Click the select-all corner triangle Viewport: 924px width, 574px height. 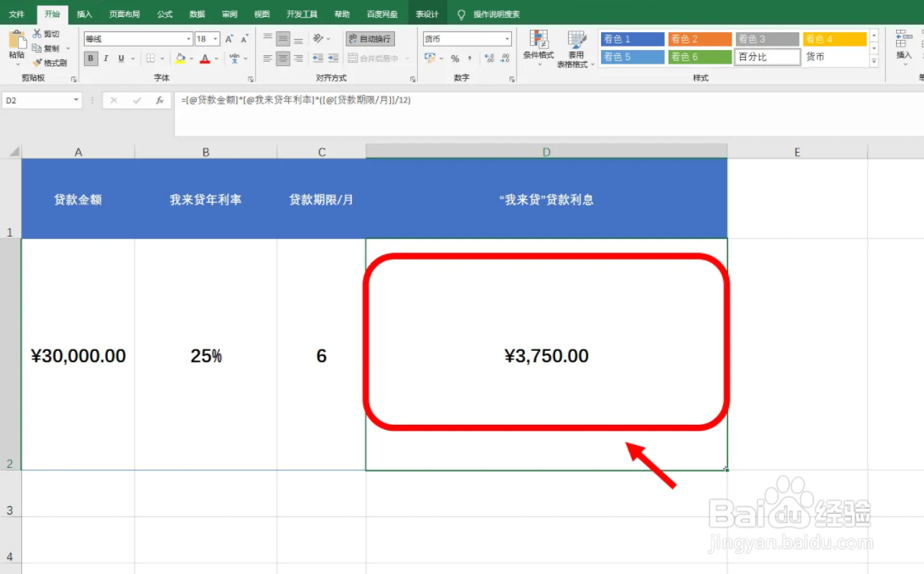click(14, 152)
